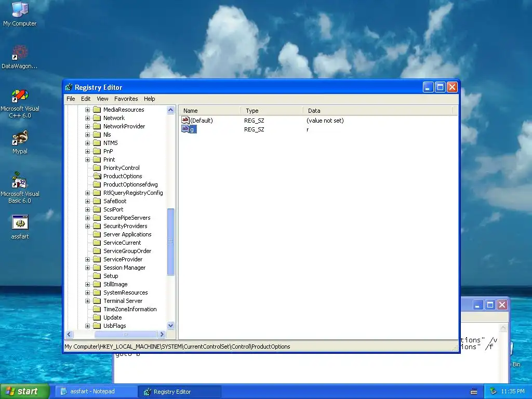The image size is (532, 399).
Task: Select the SecurePipeServers tree key
Action: [x=127, y=218]
